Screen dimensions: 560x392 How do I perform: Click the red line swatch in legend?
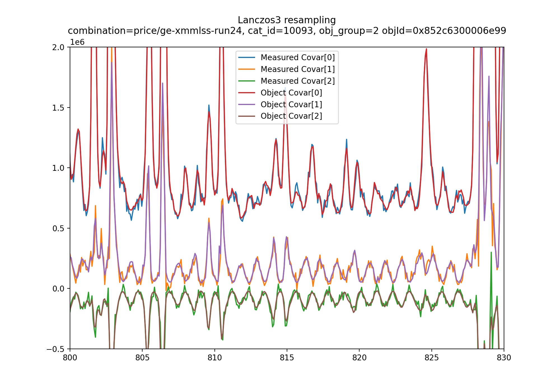coord(247,93)
